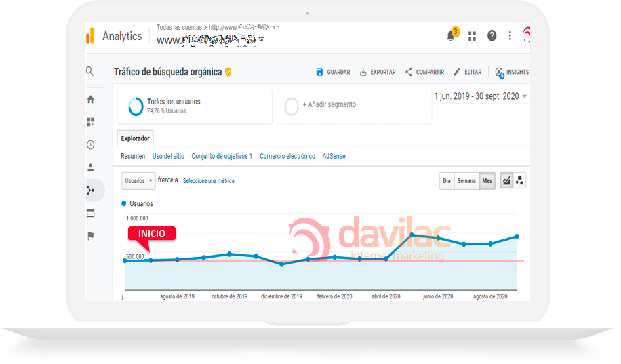The width and height of the screenshot is (621, 364).
Task: Open Audience person sidebar icon
Action: pos(91,167)
